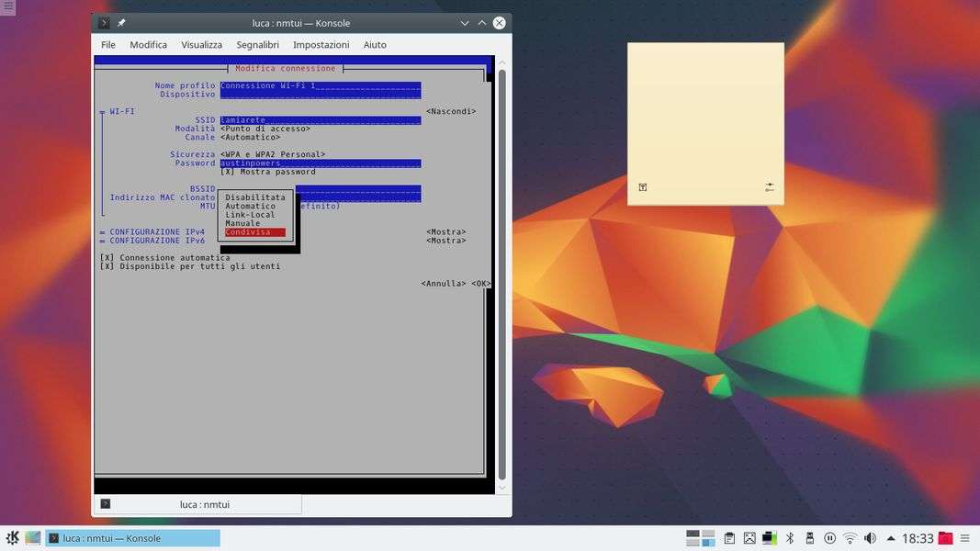This screenshot has width=980, height=551.
Task: Open the clipboard tray icon
Action: point(729,538)
